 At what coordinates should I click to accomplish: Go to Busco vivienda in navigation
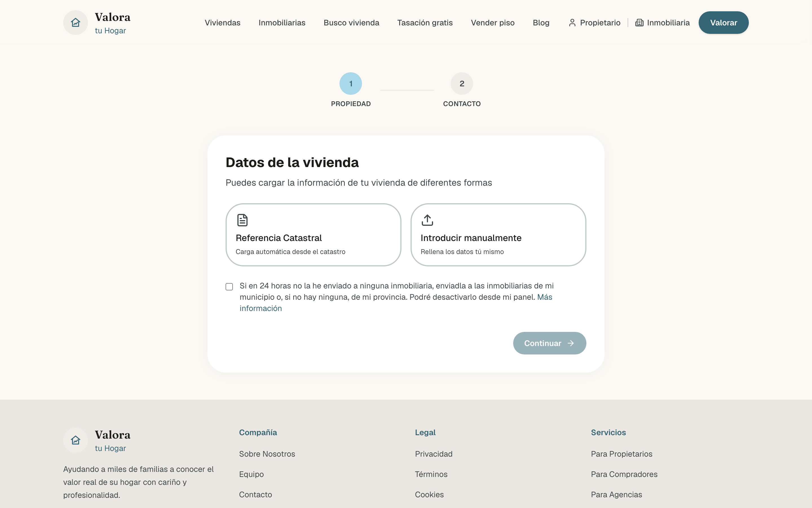point(351,23)
